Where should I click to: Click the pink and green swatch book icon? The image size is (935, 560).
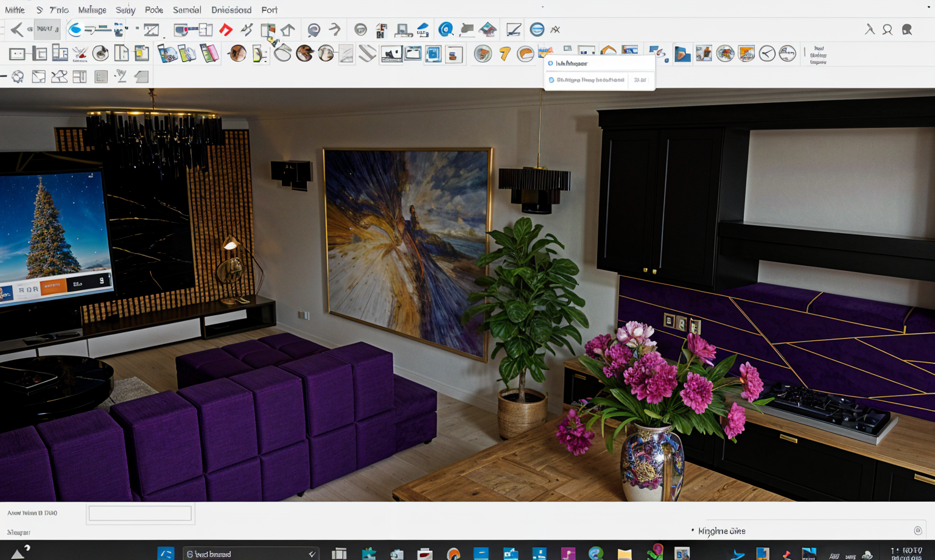[209, 54]
